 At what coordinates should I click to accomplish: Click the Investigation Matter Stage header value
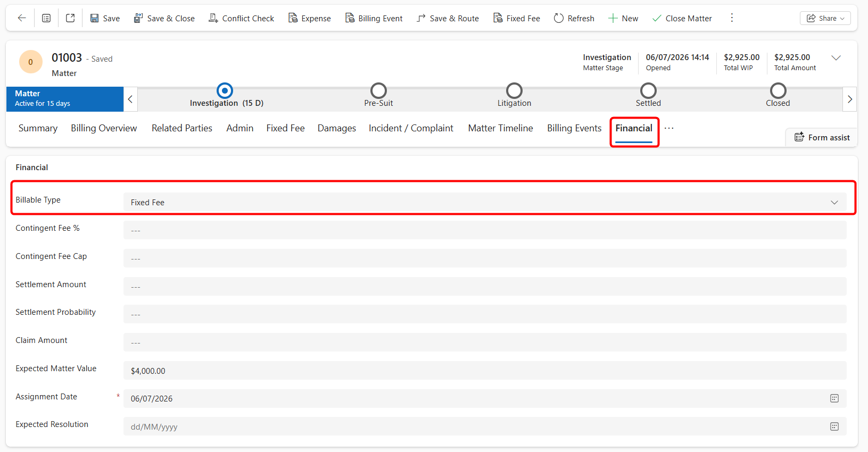coord(607,57)
